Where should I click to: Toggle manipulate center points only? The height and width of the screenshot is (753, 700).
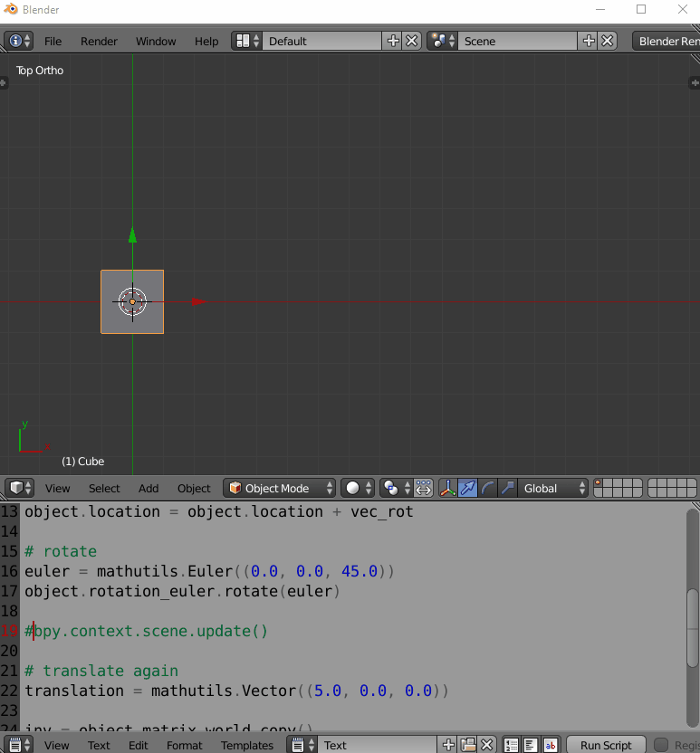click(423, 488)
